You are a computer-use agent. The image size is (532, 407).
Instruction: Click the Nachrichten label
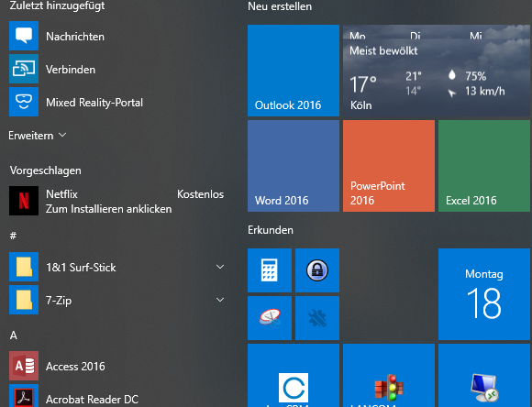[75, 37]
